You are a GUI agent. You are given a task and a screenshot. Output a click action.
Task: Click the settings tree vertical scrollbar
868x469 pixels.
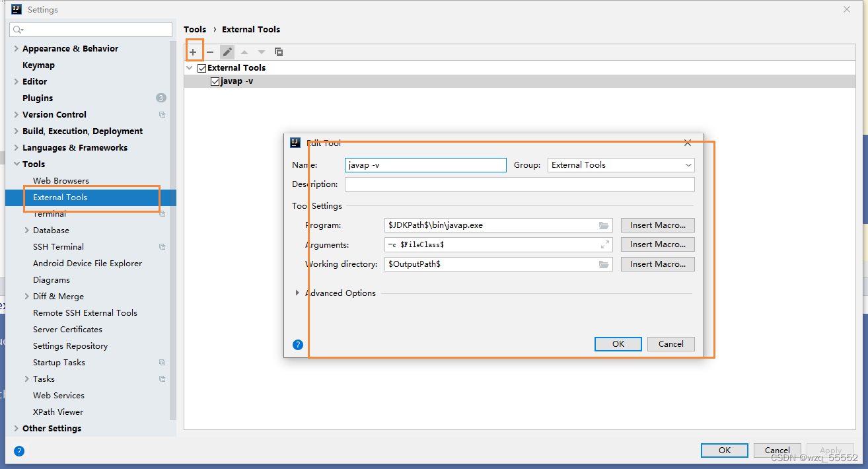click(x=173, y=231)
